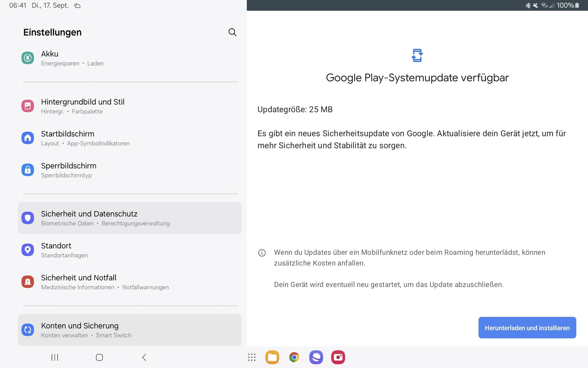This screenshot has height=368, width=588.
Task: Tap the battery percentage in status bar
Action: pos(565,6)
